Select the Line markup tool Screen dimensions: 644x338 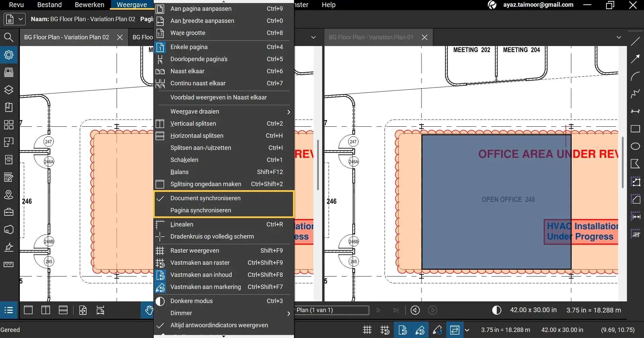635,42
